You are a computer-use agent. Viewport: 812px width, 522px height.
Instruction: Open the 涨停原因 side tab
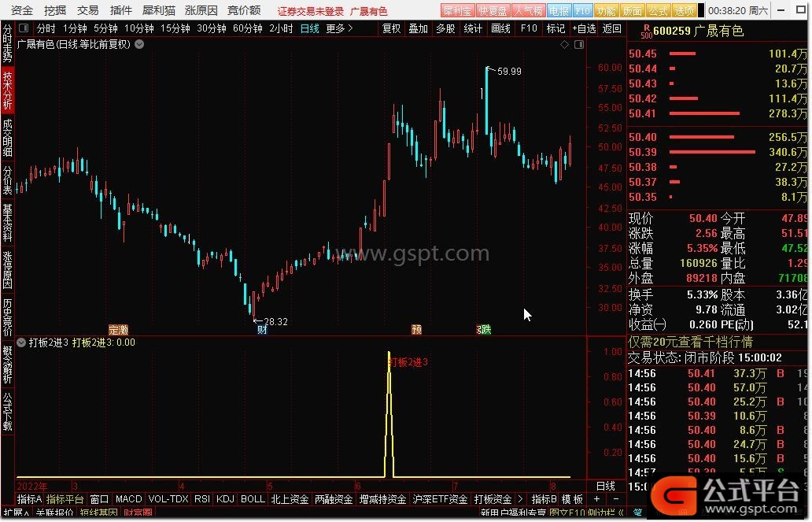[7, 269]
